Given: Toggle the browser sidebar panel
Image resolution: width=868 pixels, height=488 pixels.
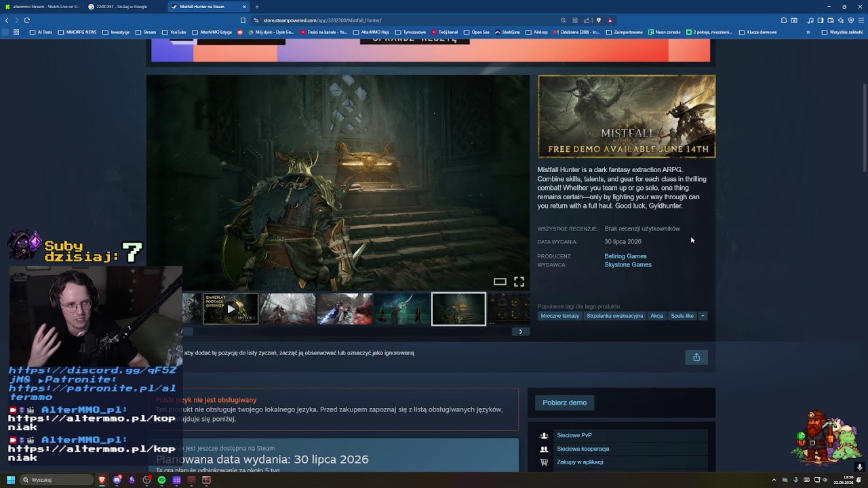Looking at the screenshot, I should click(820, 20).
